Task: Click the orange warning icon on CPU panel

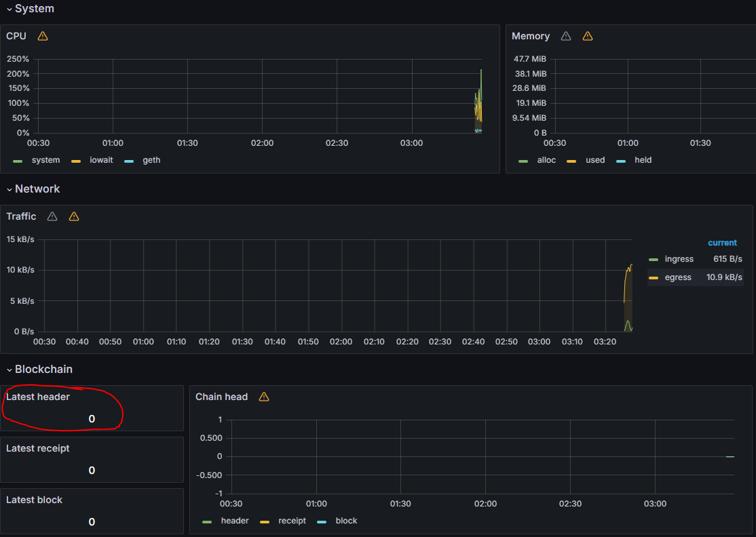Action: (x=43, y=36)
